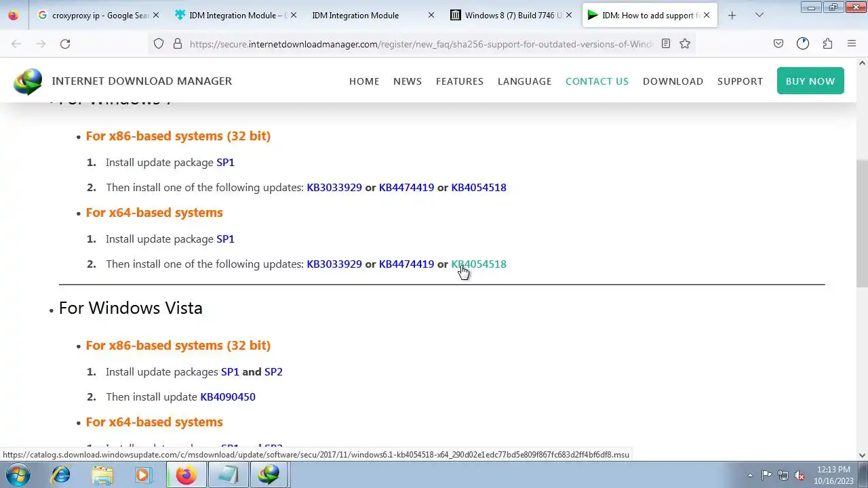868x488 pixels.
Task: Click the BUY NOW button
Action: coord(810,81)
